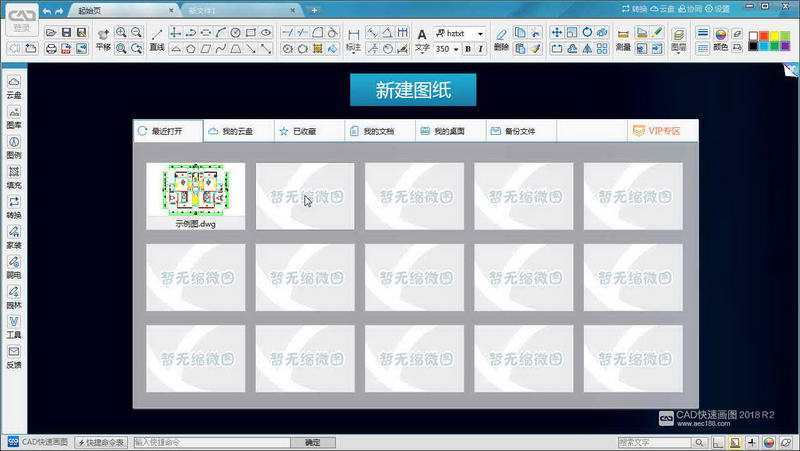Open the 示例图.dwg thumbnail
Screen dimensions: 800x451
[x=195, y=195]
